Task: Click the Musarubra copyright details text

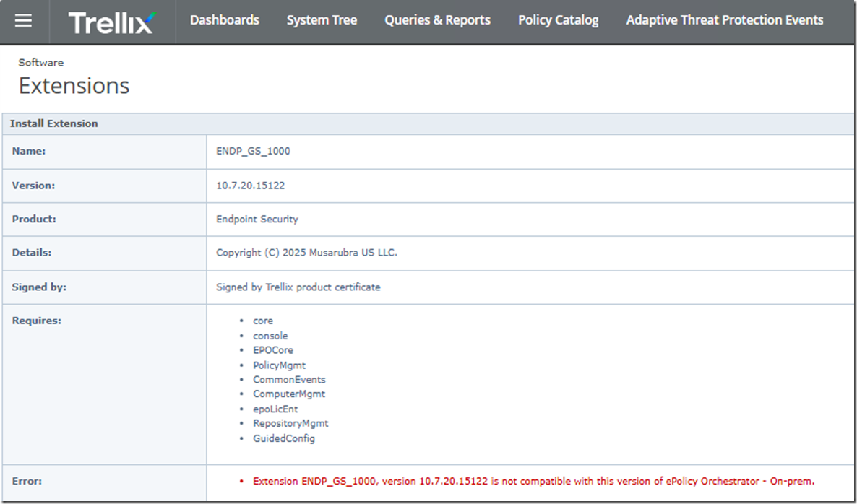Action: click(x=306, y=253)
